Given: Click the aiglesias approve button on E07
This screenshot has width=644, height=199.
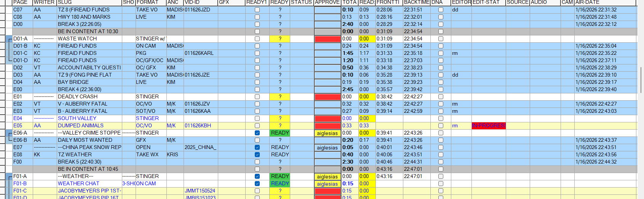Looking at the screenshot, I should 327,148.
